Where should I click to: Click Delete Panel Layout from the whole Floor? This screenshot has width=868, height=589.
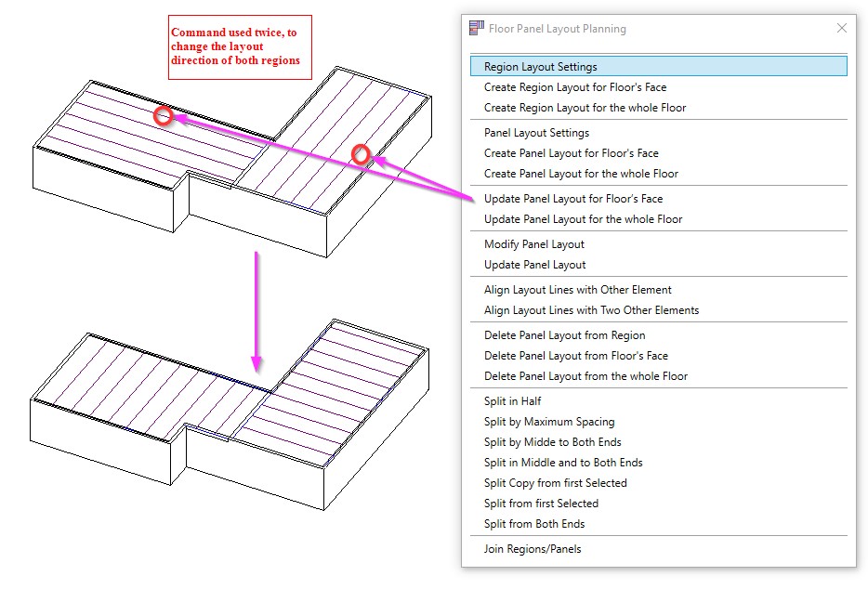tap(585, 376)
